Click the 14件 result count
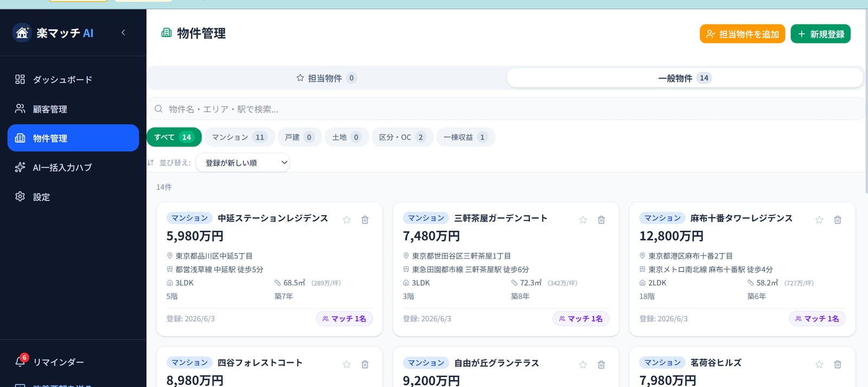Screen dimensions: 868x387 pyautogui.click(x=164, y=187)
